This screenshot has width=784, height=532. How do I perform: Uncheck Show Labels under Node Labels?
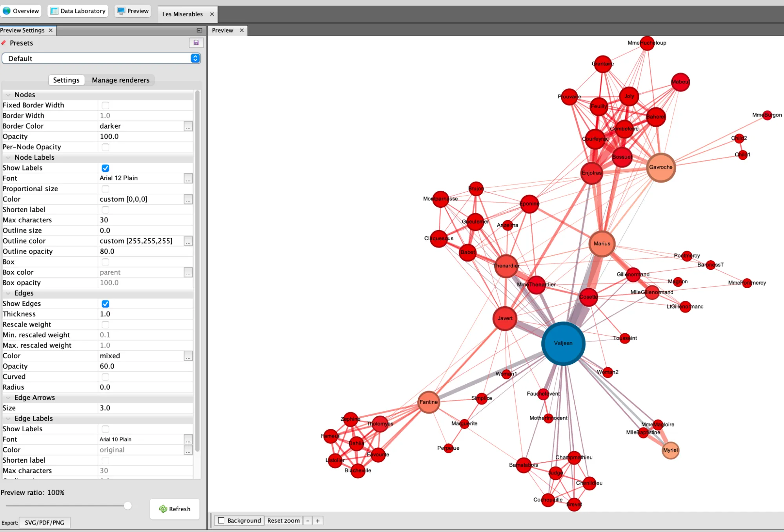tap(106, 168)
